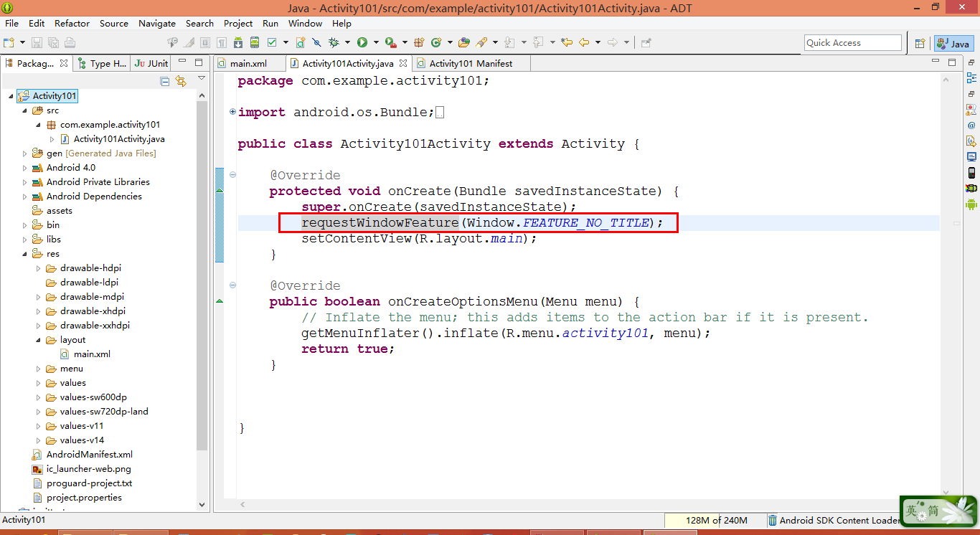Open the Source menu

coord(114,23)
